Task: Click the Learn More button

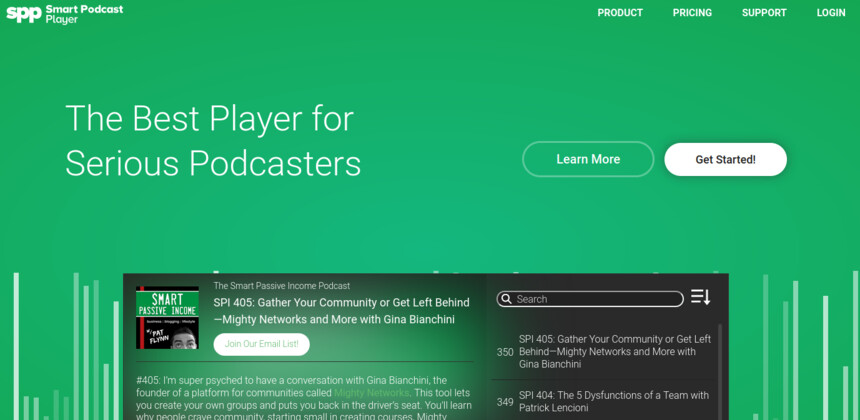Action: (x=588, y=159)
